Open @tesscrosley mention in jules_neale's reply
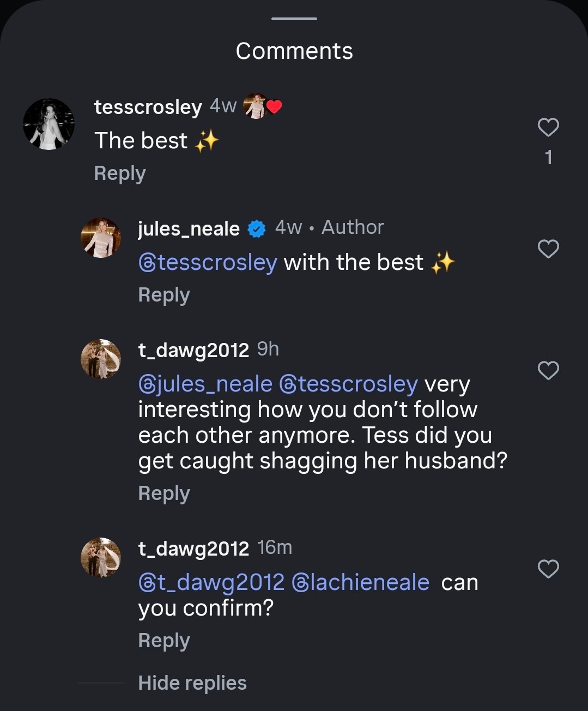588x711 pixels. [208, 263]
